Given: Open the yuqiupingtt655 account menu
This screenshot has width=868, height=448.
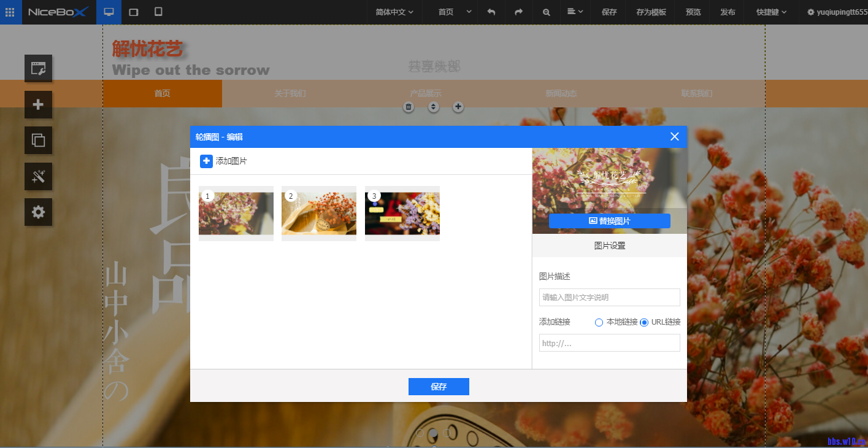Looking at the screenshot, I should click(x=837, y=12).
